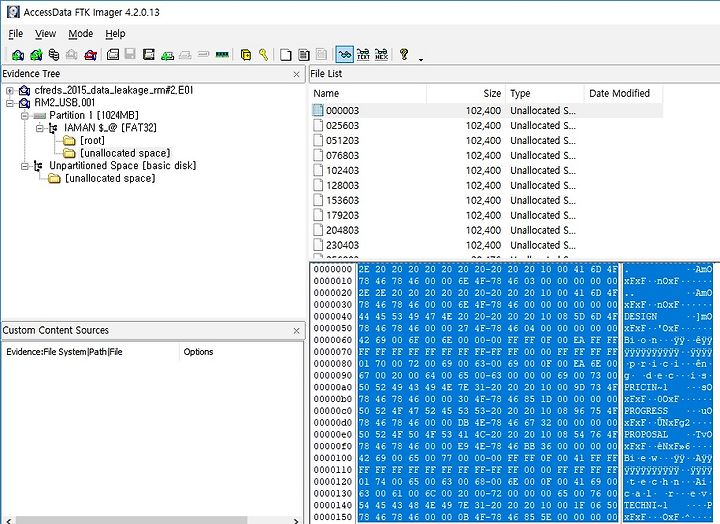Open the File menu
The height and width of the screenshot is (524, 720).
pyautogui.click(x=16, y=34)
